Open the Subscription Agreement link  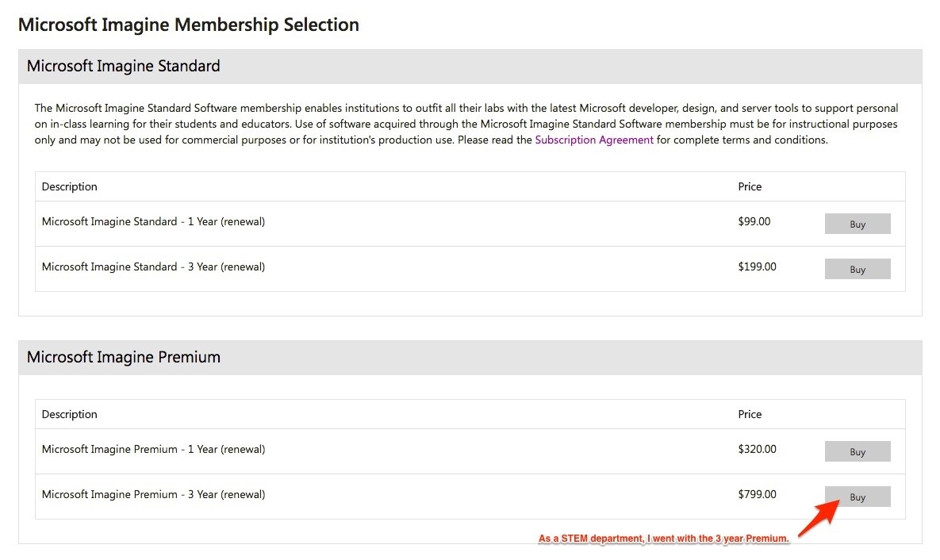594,140
